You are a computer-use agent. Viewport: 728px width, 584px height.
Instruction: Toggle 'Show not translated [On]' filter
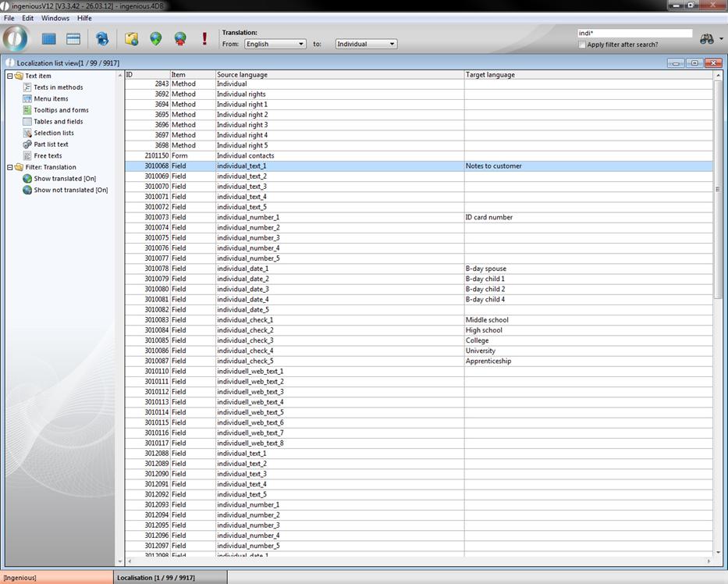point(70,190)
